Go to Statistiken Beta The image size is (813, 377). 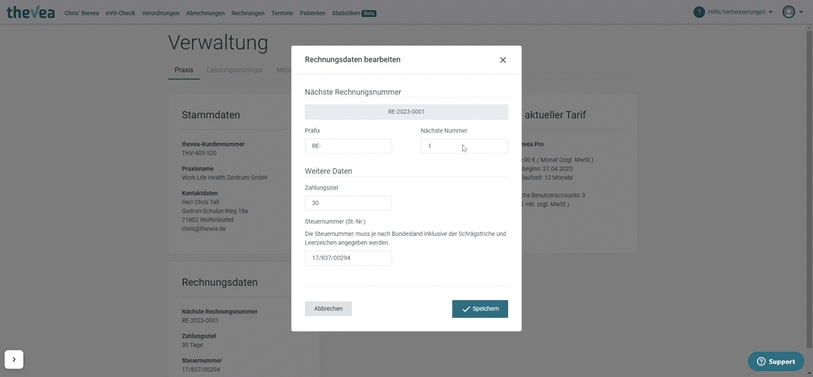click(354, 13)
